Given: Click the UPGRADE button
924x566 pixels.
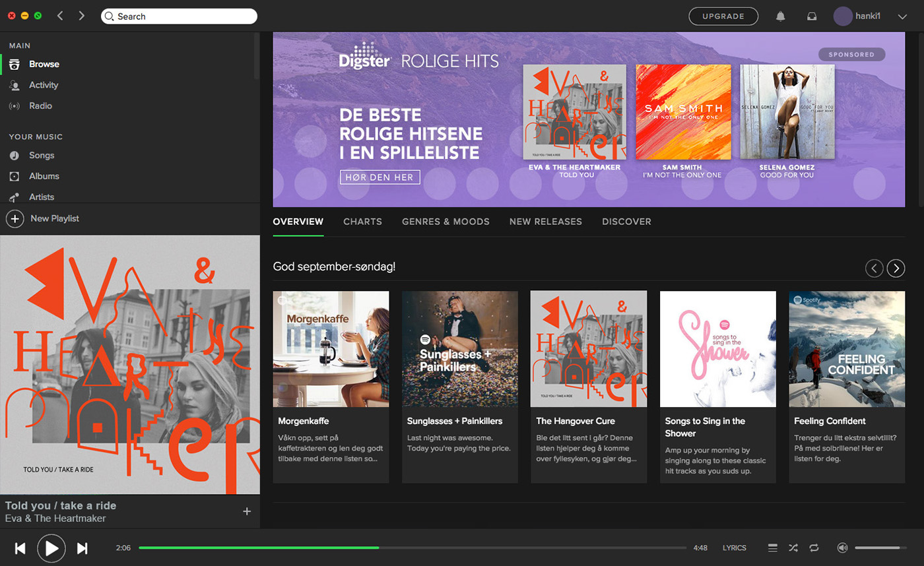Looking at the screenshot, I should [723, 16].
